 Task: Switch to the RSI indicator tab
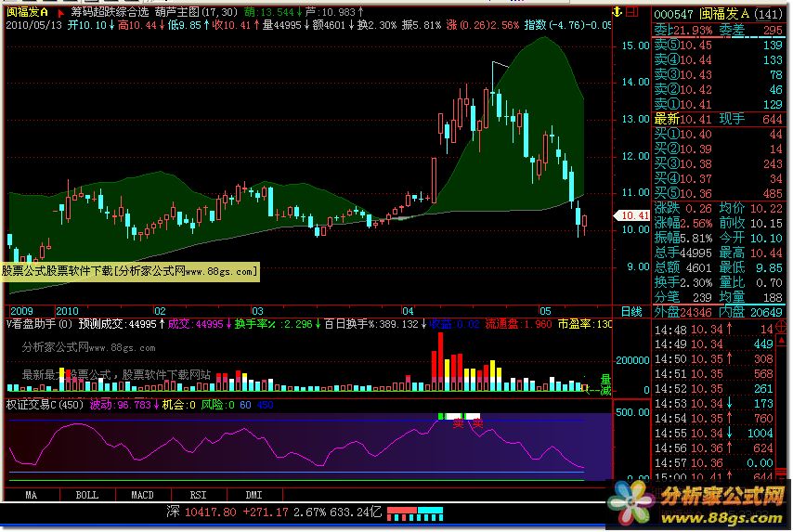[x=199, y=495]
